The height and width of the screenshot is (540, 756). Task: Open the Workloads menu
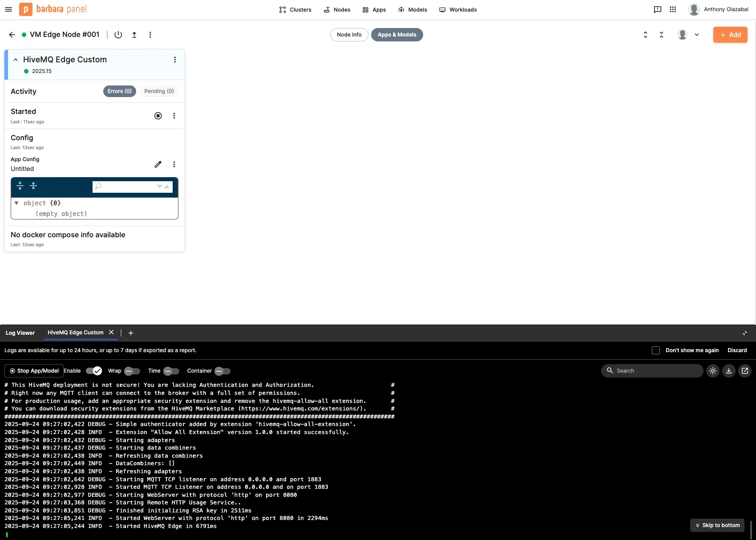coord(458,10)
